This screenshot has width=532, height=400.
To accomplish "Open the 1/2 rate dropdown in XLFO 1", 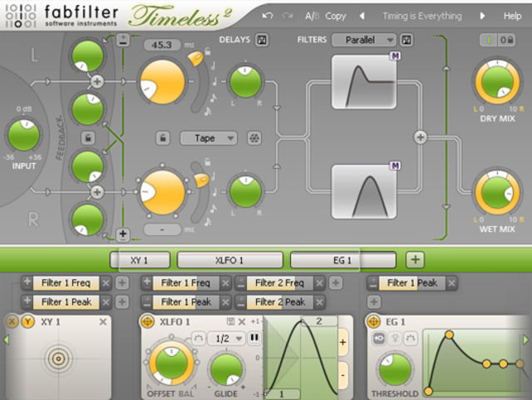I will click(x=226, y=338).
